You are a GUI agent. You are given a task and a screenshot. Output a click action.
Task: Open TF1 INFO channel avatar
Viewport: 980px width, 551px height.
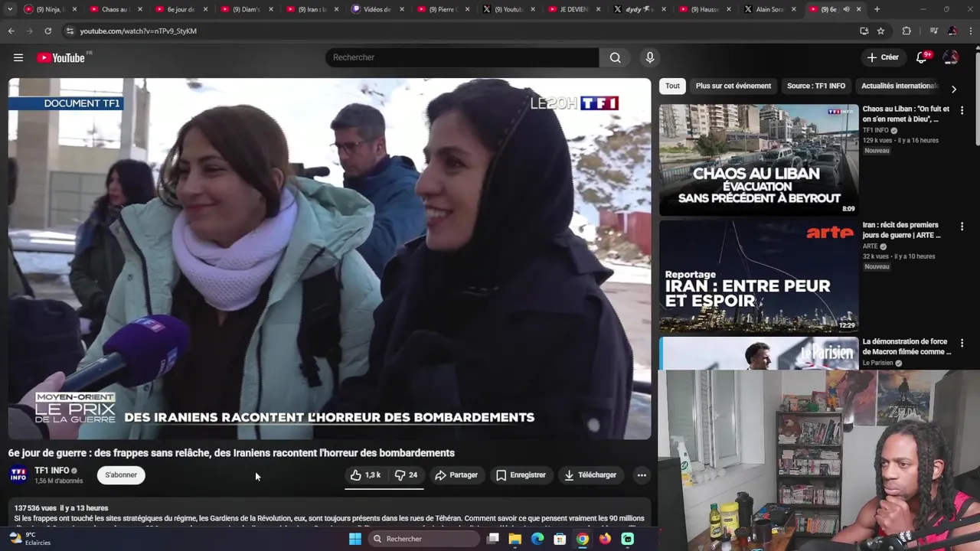[18, 475]
